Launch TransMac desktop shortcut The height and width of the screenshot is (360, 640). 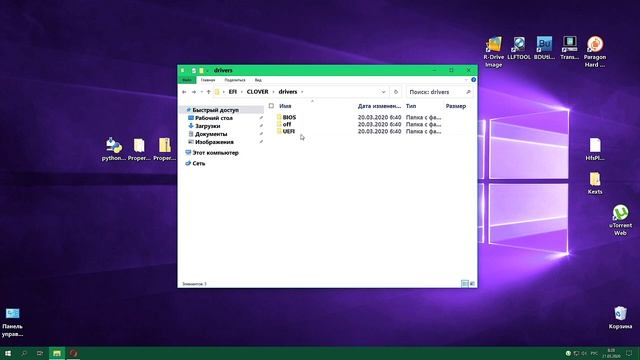tap(569, 48)
